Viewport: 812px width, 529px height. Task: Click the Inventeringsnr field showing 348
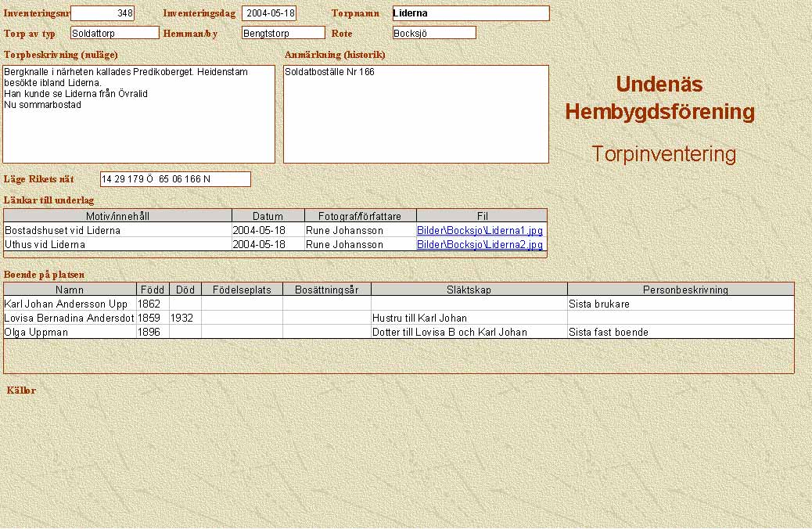click(102, 13)
